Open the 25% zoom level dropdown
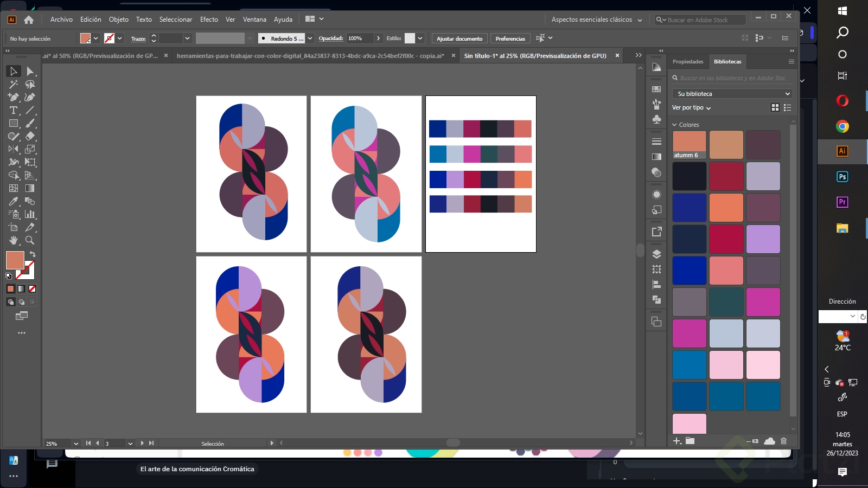Screen dimensions: 868x488 point(76,444)
